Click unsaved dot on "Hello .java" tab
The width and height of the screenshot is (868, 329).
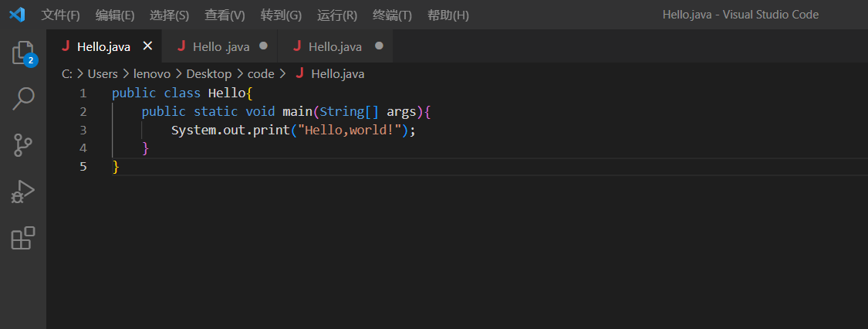point(263,46)
